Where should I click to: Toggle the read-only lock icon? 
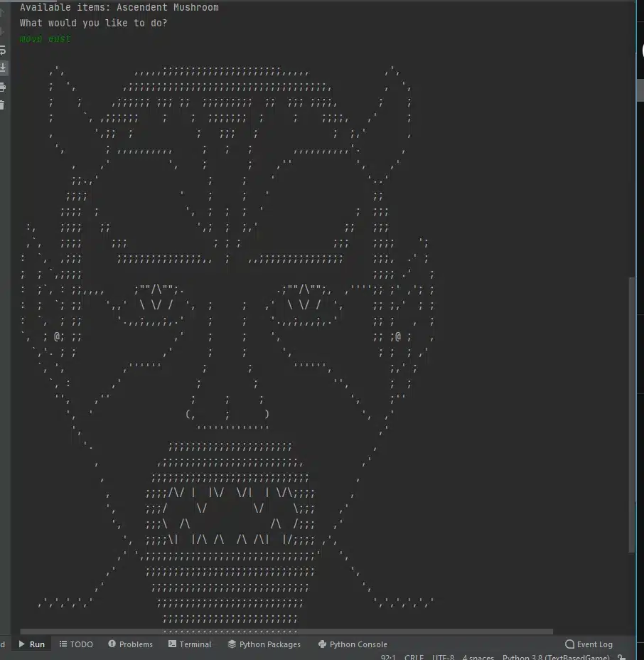pos(621,657)
